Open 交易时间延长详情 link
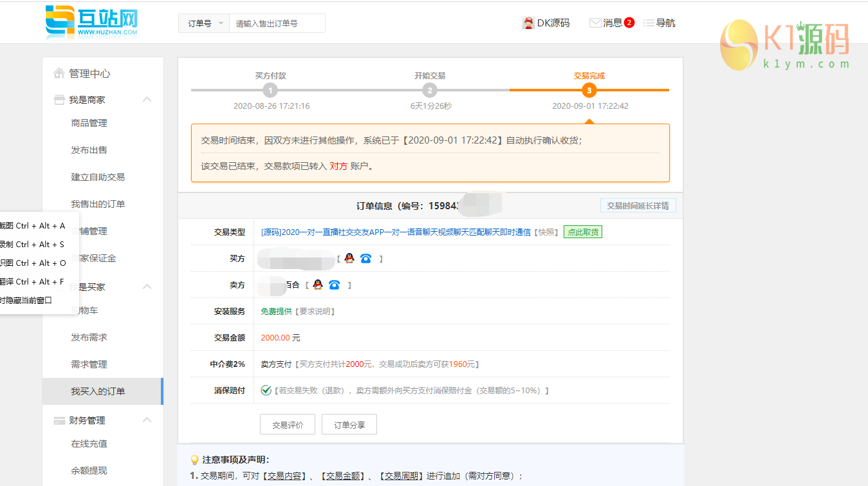Viewport: 868px width, 486px height. click(638, 206)
